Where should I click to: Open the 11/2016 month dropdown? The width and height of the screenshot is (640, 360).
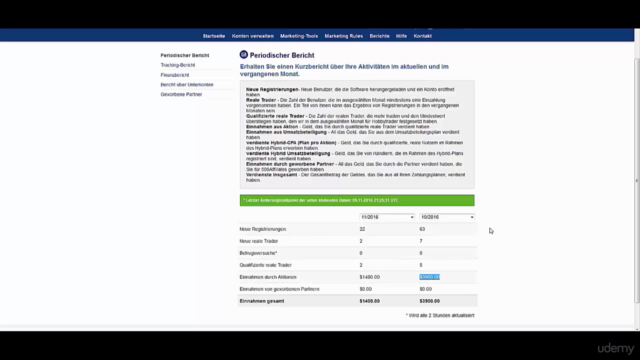coord(387,217)
